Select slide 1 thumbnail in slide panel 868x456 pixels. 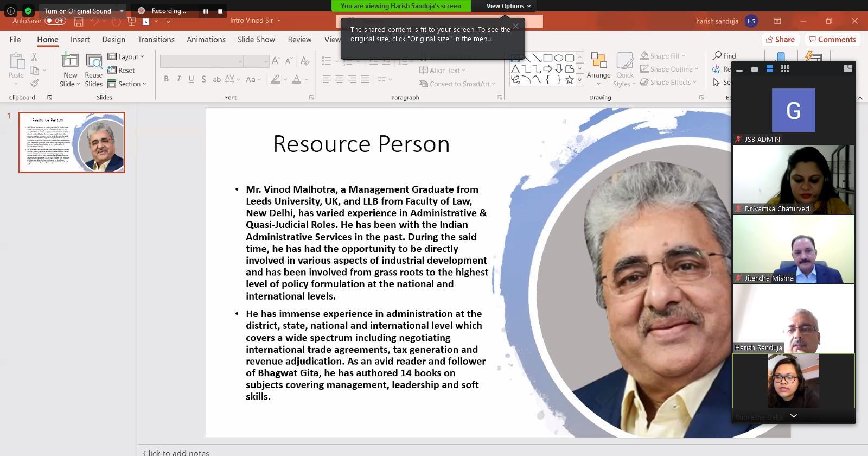pos(72,142)
